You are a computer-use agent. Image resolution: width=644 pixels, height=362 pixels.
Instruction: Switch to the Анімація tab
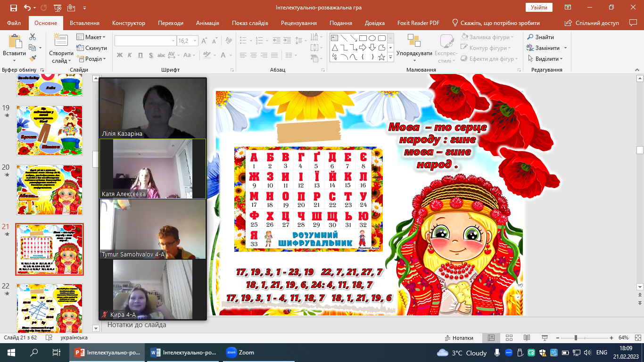pos(207,23)
